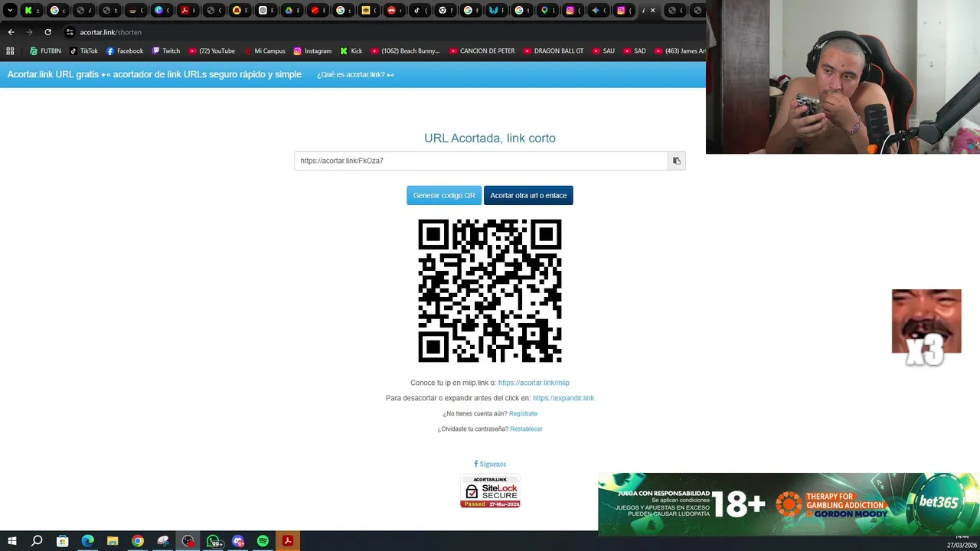This screenshot has height=551, width=980.
Task: Click Acortar otra url o enlace button
Action: (528, 195)
